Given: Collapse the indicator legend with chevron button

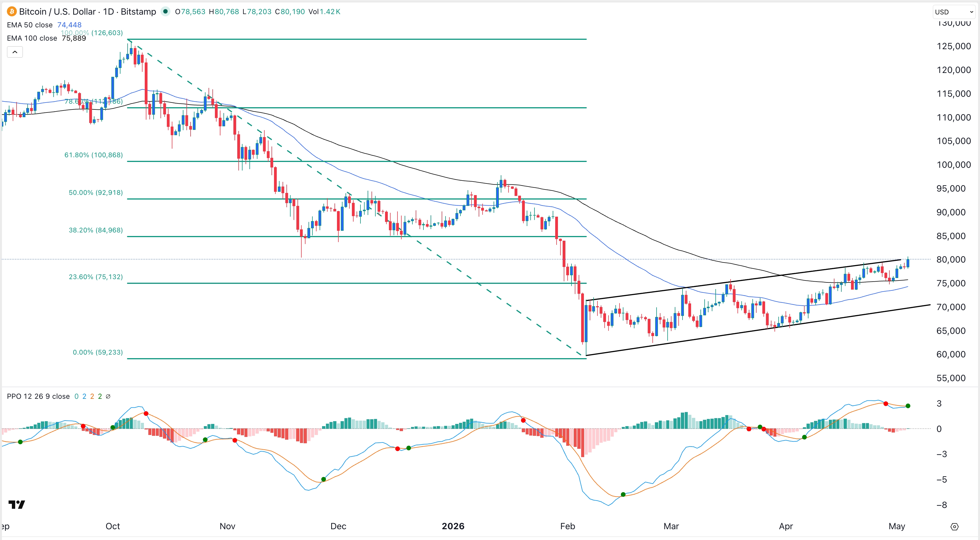Looking at the screenshot, I should click(15, 52).
